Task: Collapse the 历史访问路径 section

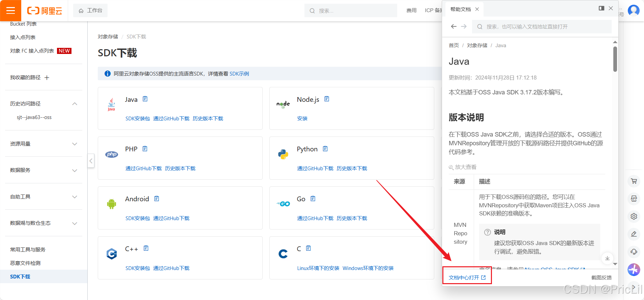Action: 75,104
